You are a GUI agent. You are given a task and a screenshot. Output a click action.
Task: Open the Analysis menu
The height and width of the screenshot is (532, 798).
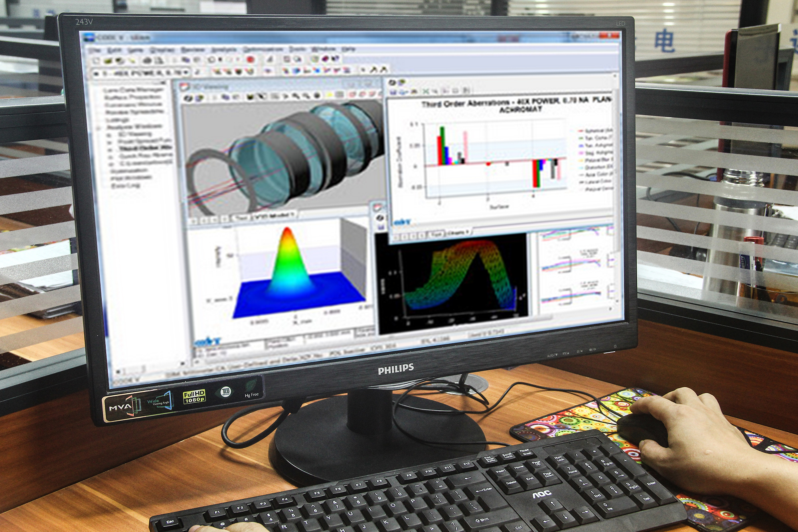(224, 49)
